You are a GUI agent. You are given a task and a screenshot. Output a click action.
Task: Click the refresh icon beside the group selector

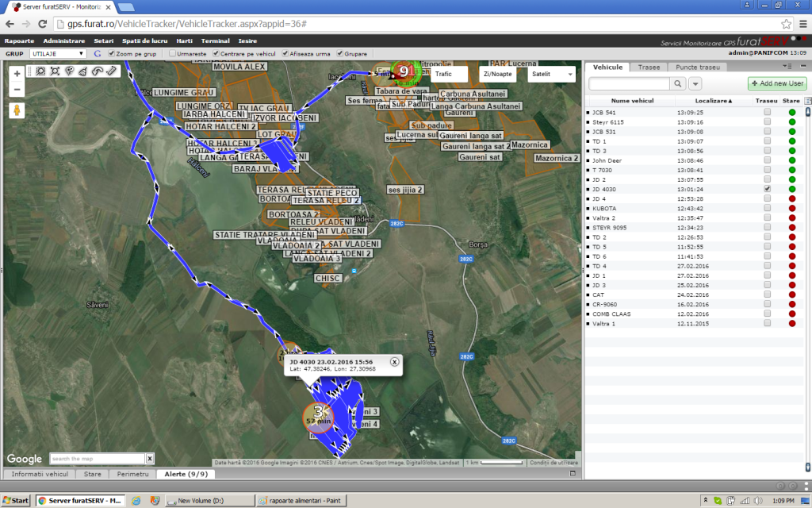pos(97,54)
